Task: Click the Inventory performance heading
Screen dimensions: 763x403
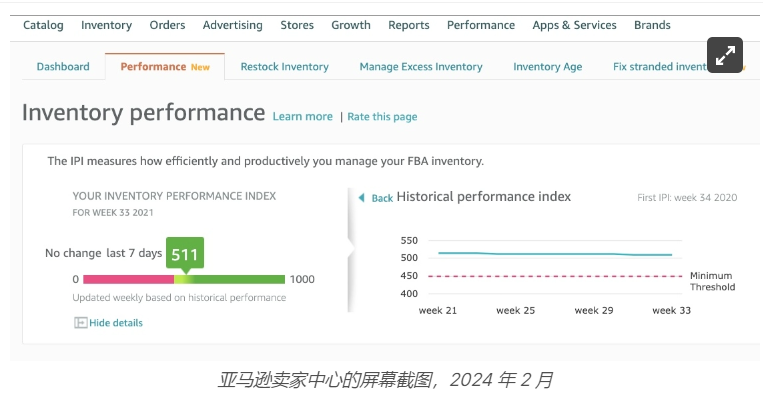Action: coord(144,112)
